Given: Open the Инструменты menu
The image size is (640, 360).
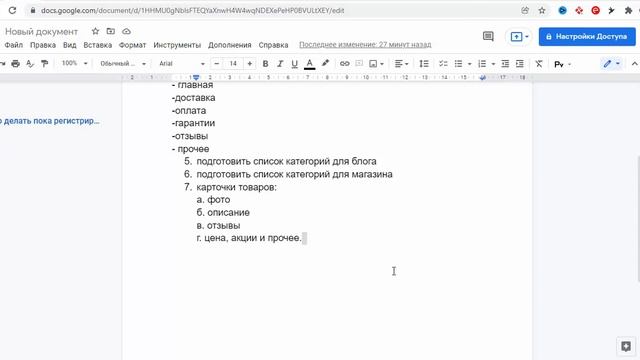Looking at the screenshot, I should 177,45.
